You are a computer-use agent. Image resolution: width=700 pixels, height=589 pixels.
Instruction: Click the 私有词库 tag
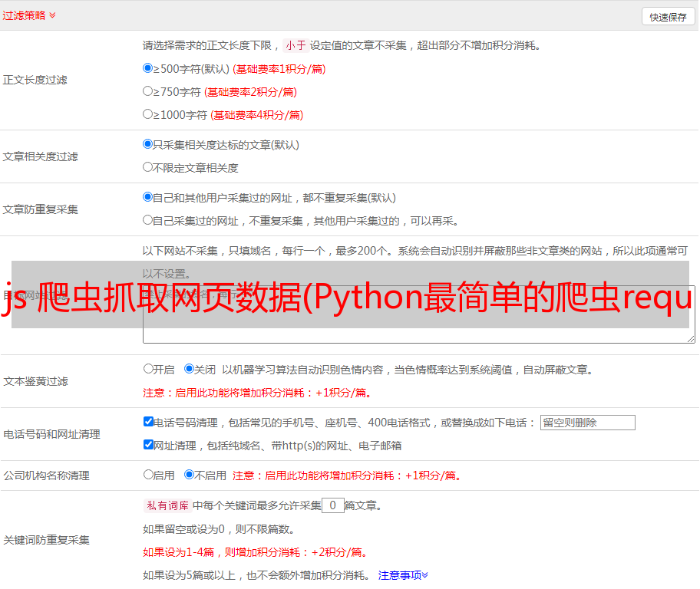coord(168,505)
